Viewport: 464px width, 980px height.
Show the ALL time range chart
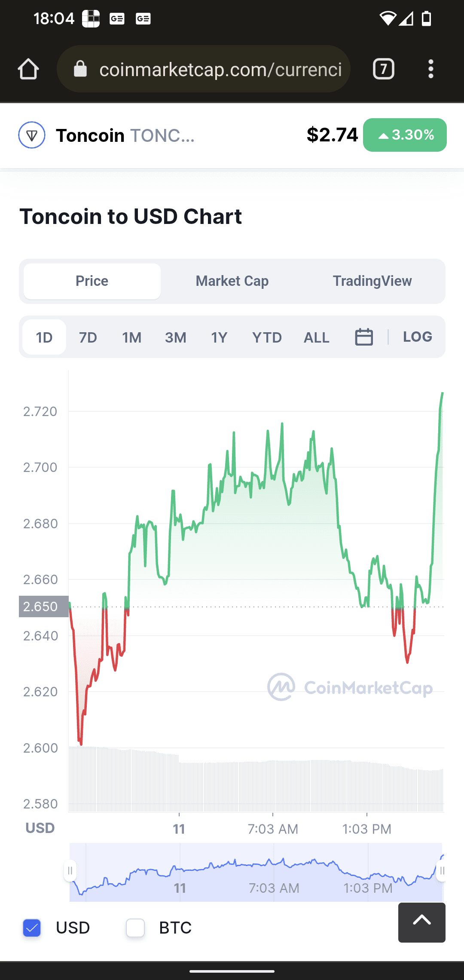[x=317, y=337]
